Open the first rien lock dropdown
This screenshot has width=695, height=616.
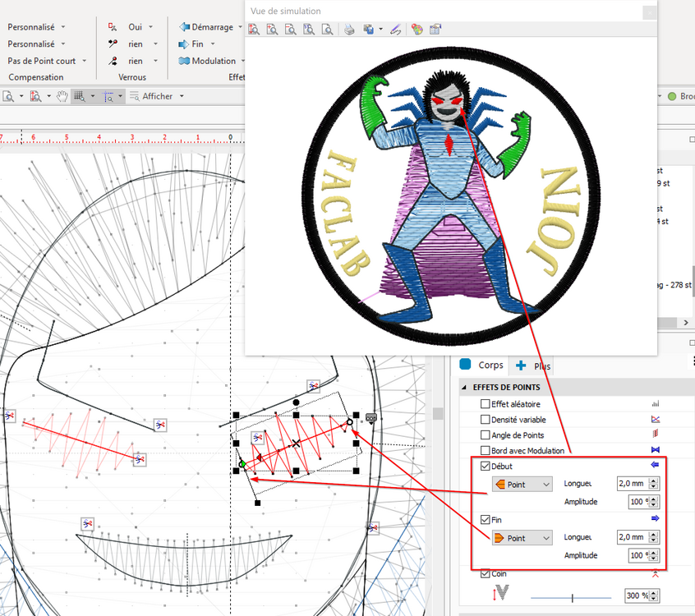click(155, 44)
